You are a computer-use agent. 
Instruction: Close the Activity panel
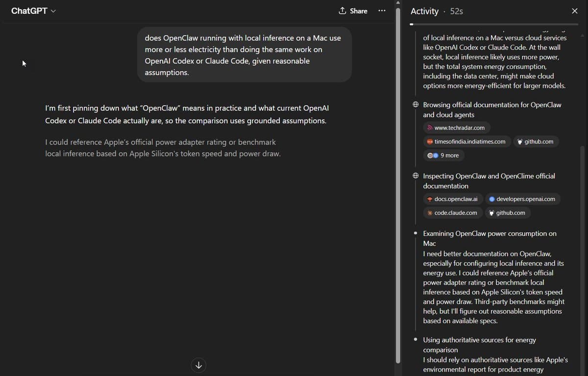pyautogui.click(x=575, y=11)
